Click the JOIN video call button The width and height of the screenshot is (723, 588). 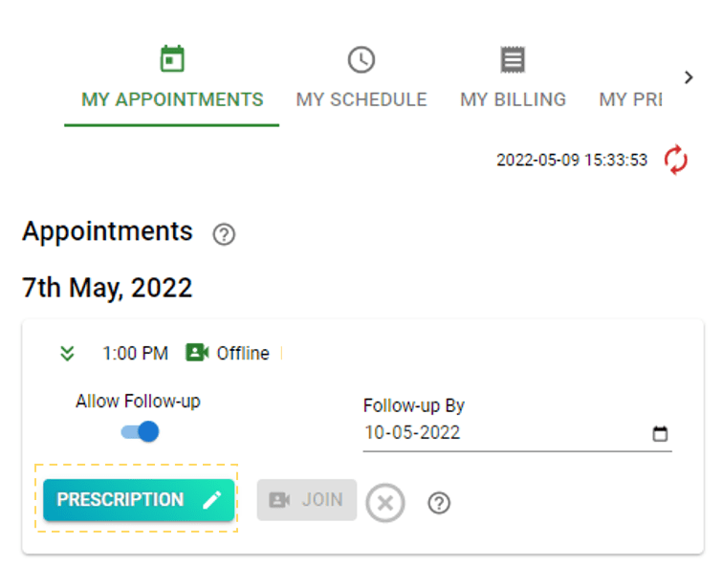click(306, 500)
